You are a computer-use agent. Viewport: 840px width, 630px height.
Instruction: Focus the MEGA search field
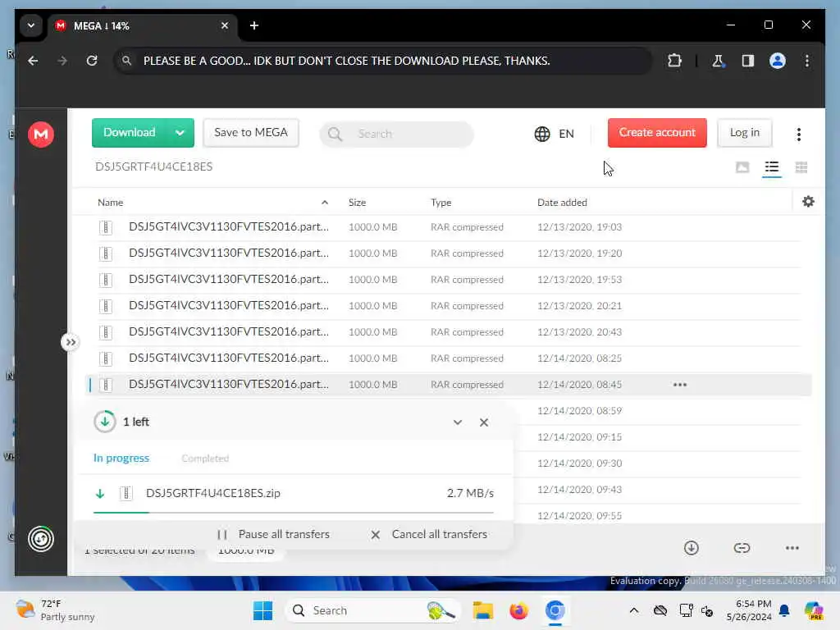pos(397,134)
